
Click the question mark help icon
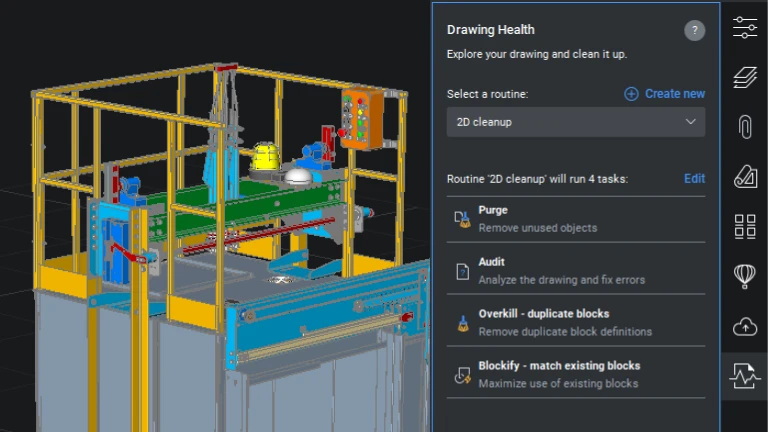[694, 31]
